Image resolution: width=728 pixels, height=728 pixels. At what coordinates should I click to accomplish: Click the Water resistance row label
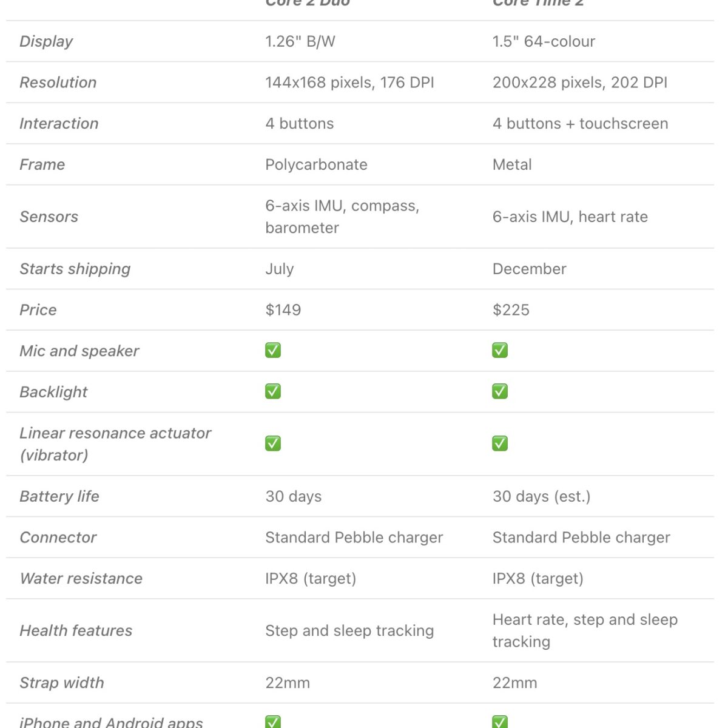(x=81, y=579)
